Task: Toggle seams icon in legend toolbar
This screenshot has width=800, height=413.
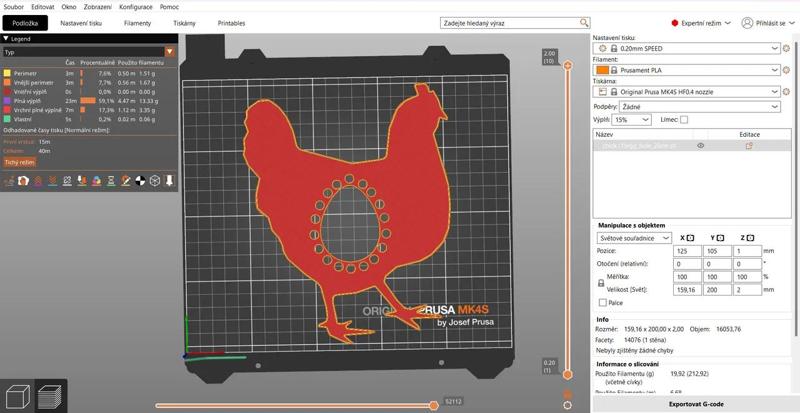Action: 67,181
